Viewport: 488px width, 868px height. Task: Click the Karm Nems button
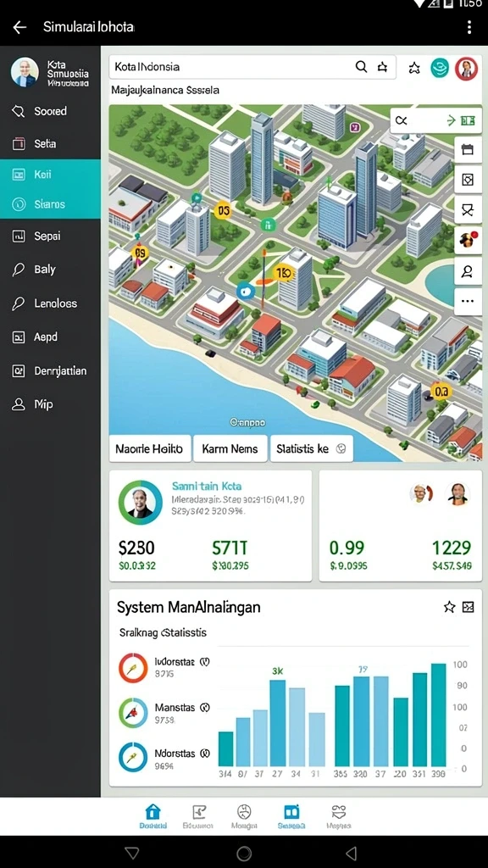click(230, 448)
